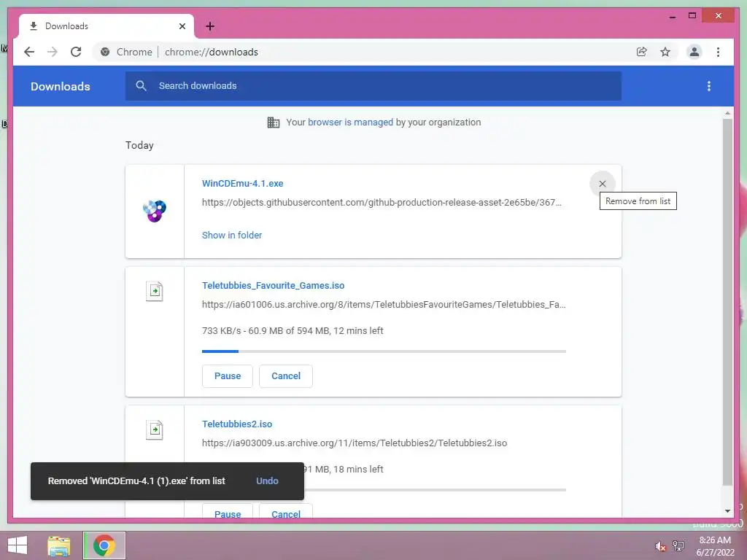
Task: Open the Windows Start button
Action: [x=18, y=545]
